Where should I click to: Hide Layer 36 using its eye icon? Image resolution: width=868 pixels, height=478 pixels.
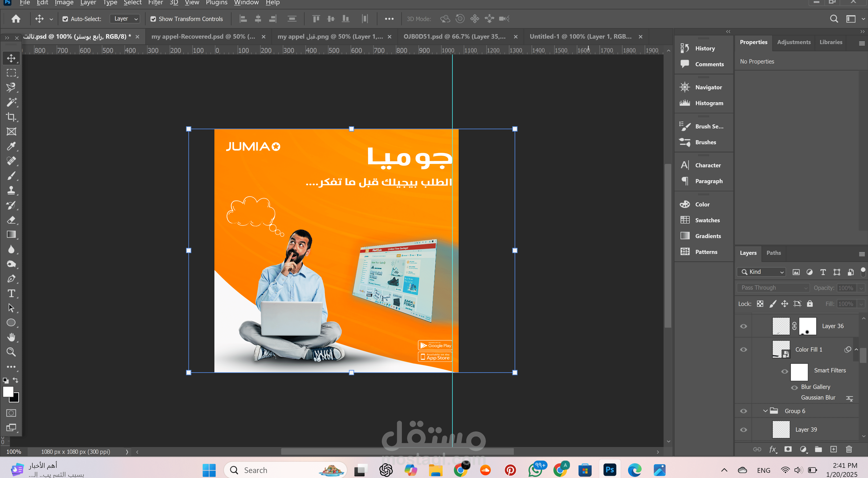[744, 326]
